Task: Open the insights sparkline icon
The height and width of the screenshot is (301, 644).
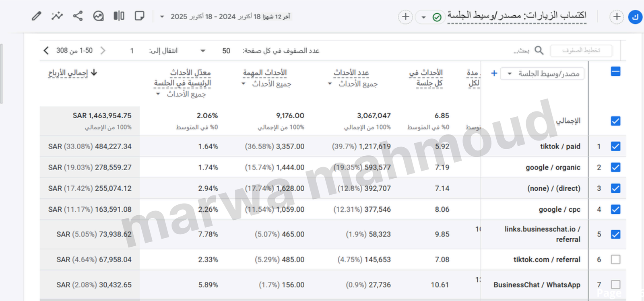Action: click(57, 16)
